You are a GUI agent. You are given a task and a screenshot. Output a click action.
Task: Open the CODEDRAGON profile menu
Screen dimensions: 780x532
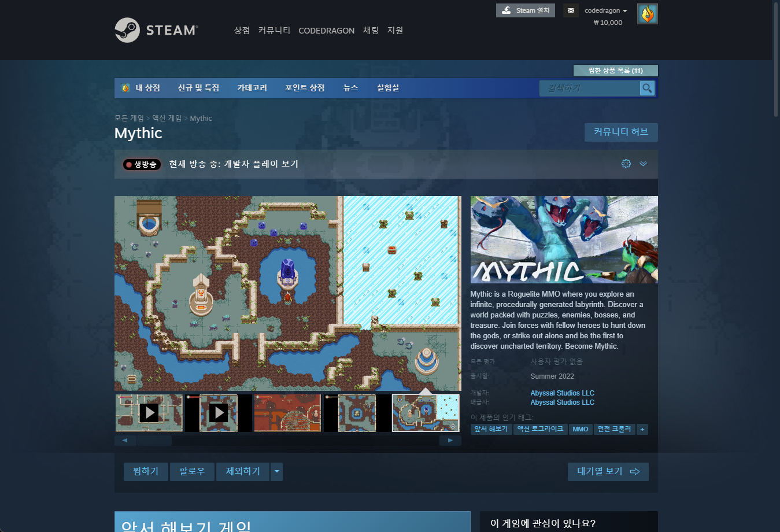click(x=326, y=31)
